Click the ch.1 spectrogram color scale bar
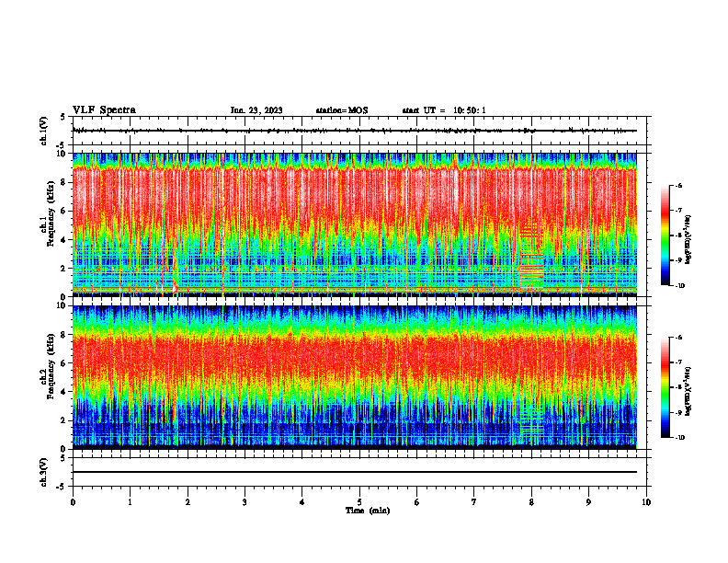This screenshot has height=563, width=728. (665, 236)
